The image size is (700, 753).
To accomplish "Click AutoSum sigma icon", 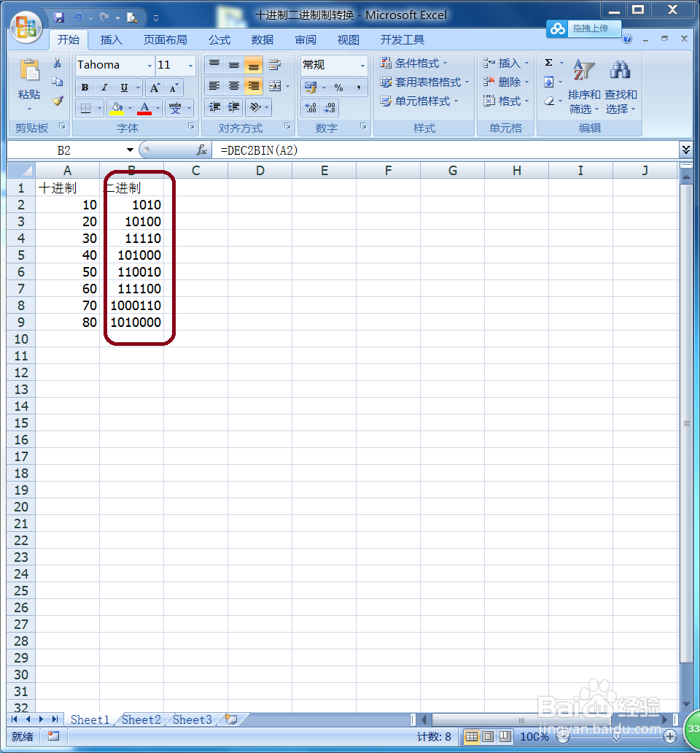I will tap(549, 63).
